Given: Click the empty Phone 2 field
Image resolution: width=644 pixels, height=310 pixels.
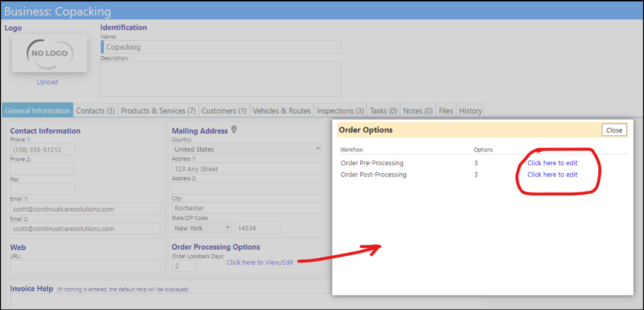Looking at the screenshot, I should tap(42, 169).
